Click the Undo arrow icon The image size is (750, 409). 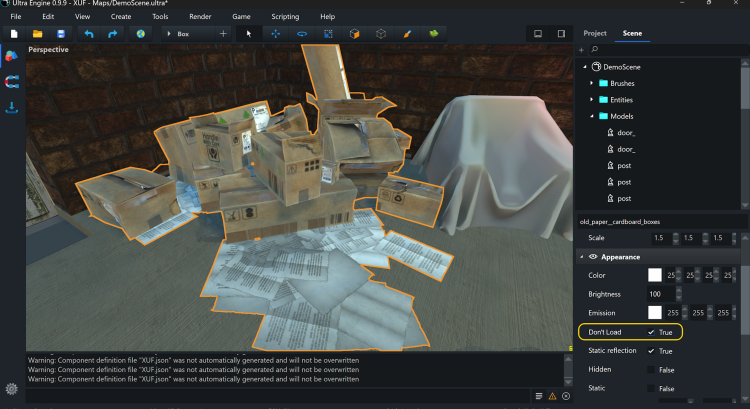coord(89,34)
